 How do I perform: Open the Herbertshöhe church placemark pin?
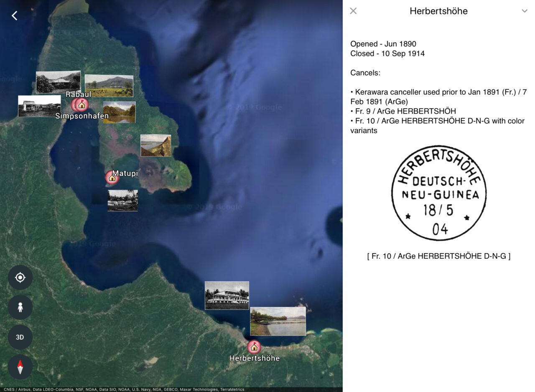pyautogui.click(x=254, y=346)
